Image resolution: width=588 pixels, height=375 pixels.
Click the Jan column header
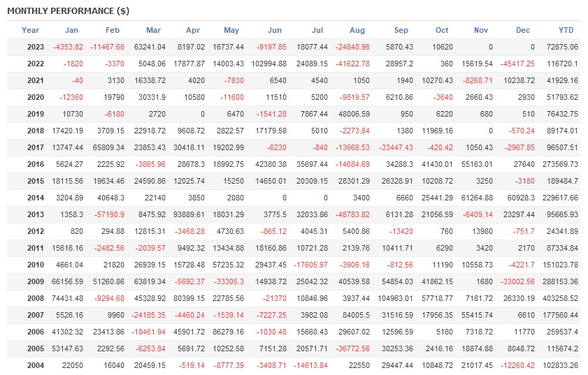point(71,30)
